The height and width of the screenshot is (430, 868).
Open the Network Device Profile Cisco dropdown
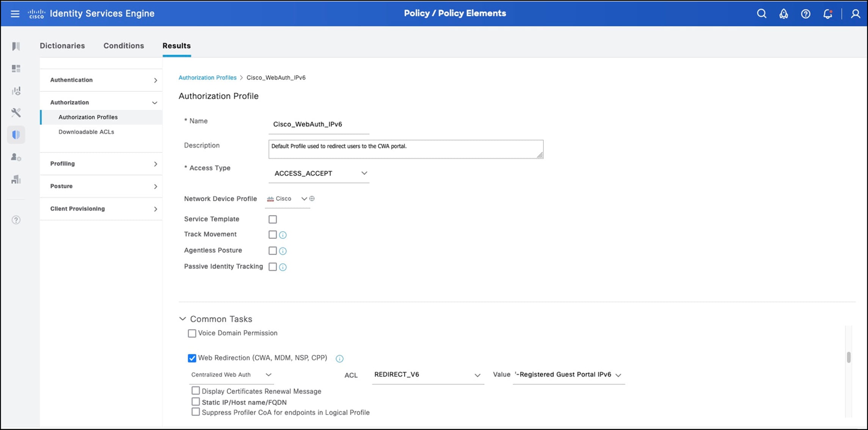pyautogui.click(x=287, y=199)
